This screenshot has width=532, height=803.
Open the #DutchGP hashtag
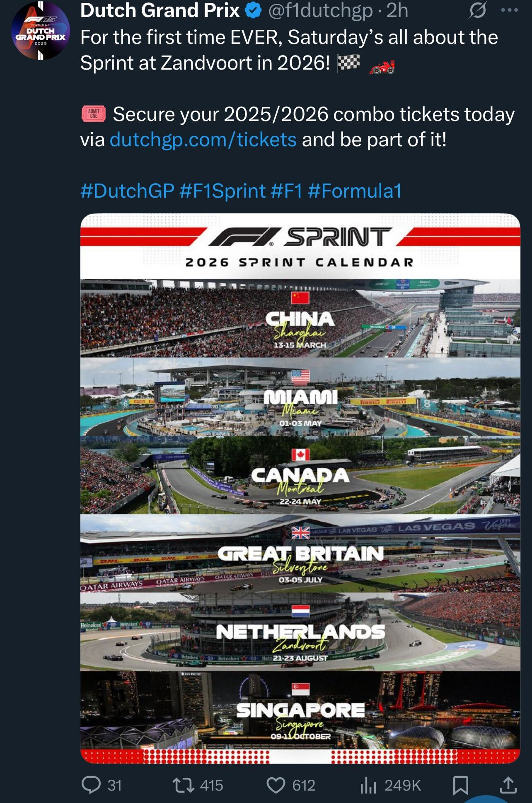point(127,191)
